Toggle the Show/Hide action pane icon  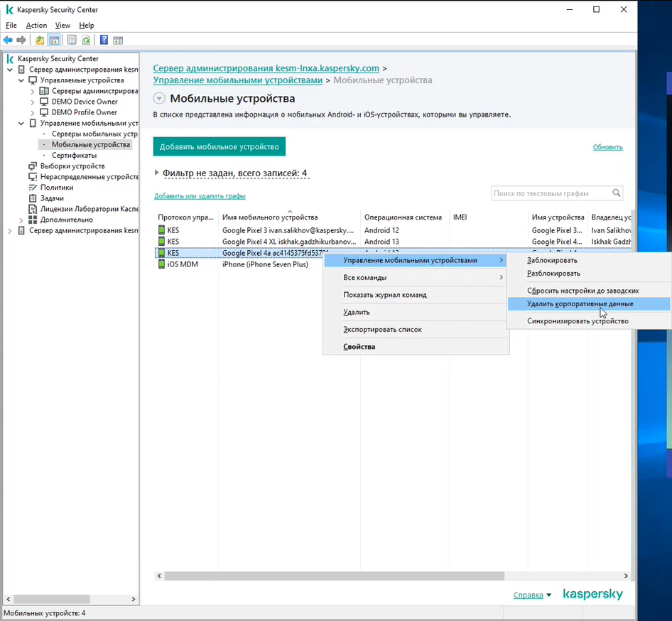point(118,40)
